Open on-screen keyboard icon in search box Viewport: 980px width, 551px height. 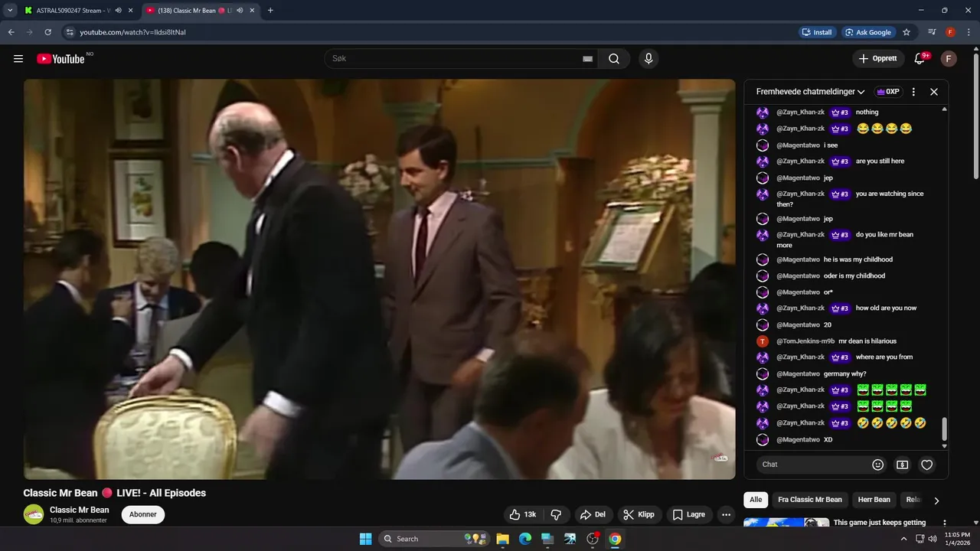588,59
